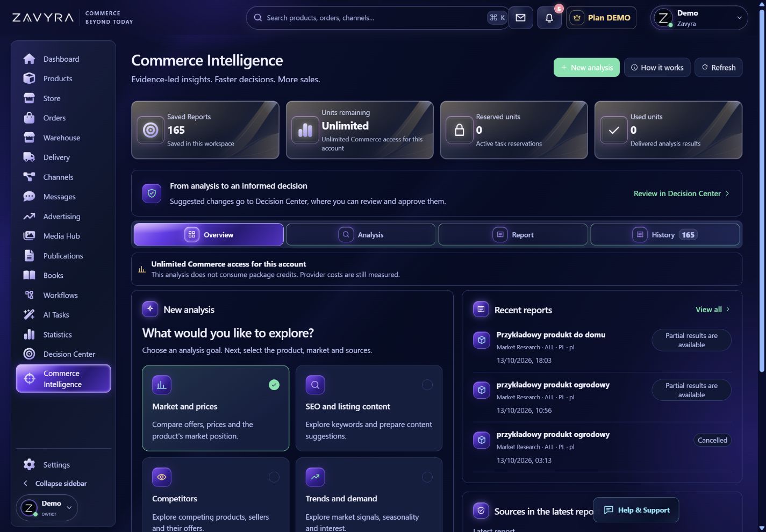Click the page vertical scrollbar
Image resolution: width=766 pixels, height=532 pixels.
pyautogui.click(x=762, y=191)
